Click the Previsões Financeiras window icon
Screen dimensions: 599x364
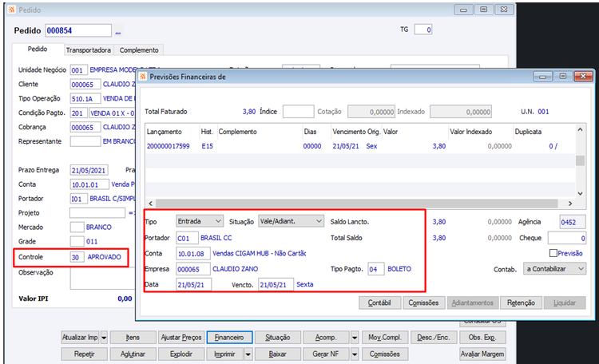[143, 77]
